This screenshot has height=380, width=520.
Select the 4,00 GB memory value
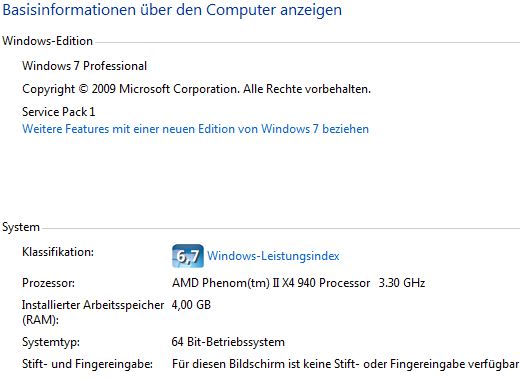pos(191,305)
